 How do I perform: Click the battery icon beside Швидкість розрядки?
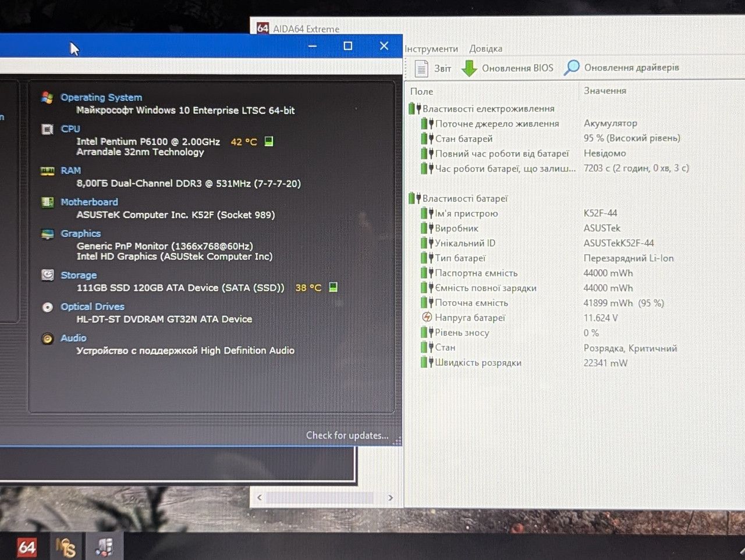427,362
